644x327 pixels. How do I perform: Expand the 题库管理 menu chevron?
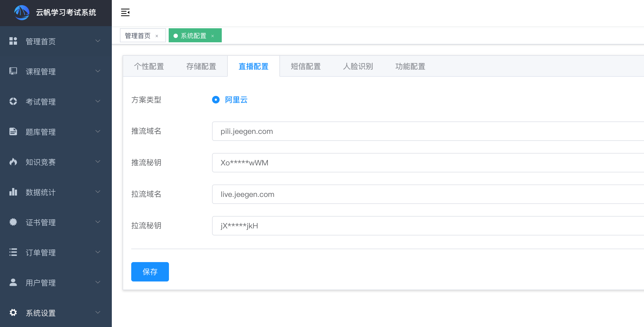tap(98, 131)
